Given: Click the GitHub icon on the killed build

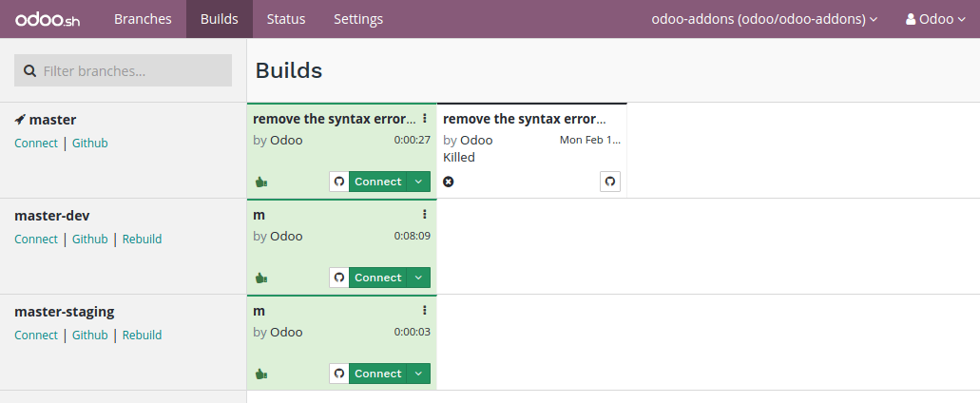Looking at the screenshot, I should point(610,182).
